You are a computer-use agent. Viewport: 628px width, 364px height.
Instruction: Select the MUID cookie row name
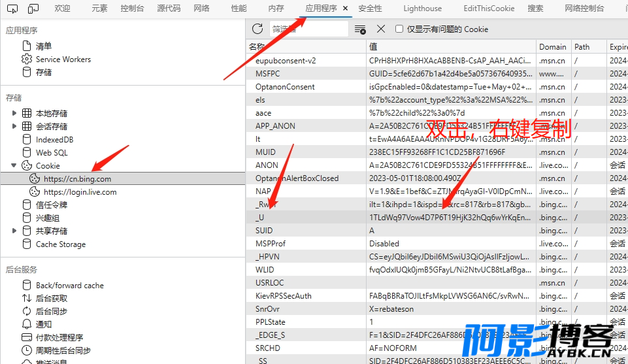coord(265,152)
